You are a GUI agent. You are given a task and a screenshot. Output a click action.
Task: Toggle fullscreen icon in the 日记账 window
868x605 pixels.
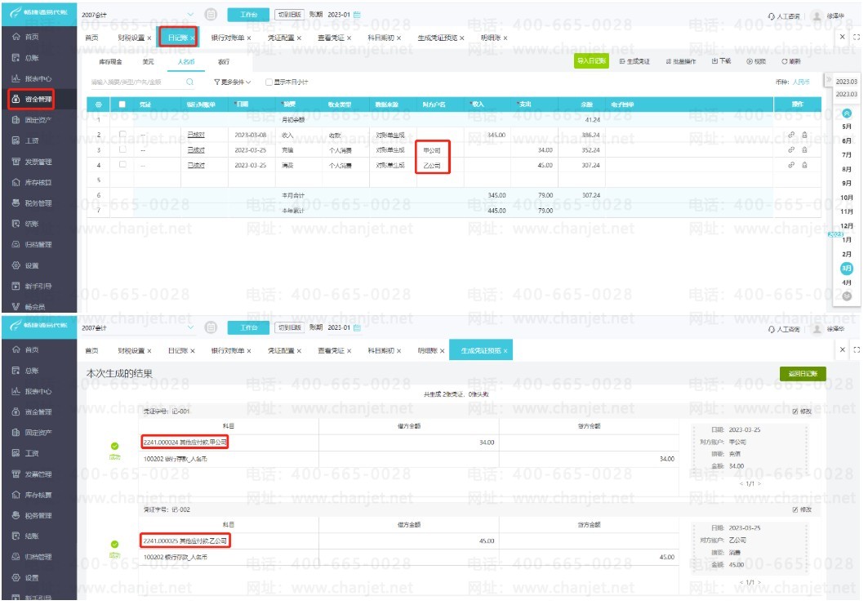tap(857, 37)
